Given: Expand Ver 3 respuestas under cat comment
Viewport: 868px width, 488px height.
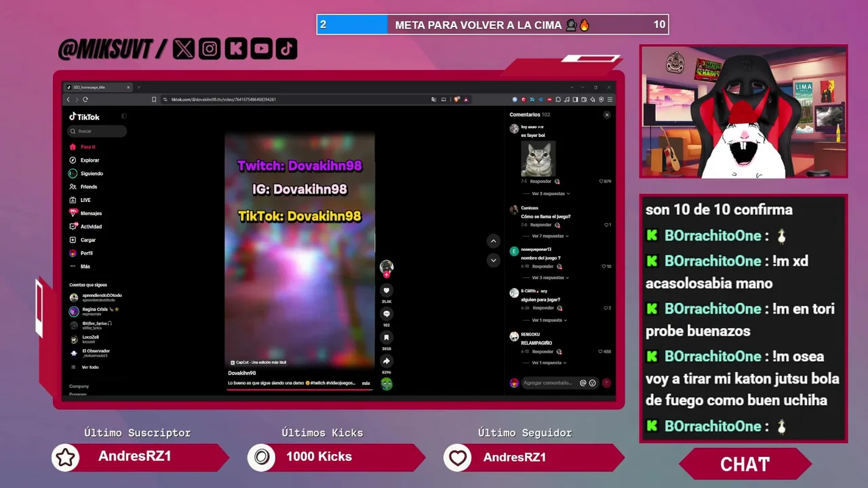Looking at the screenshot, I should point(550,194).
